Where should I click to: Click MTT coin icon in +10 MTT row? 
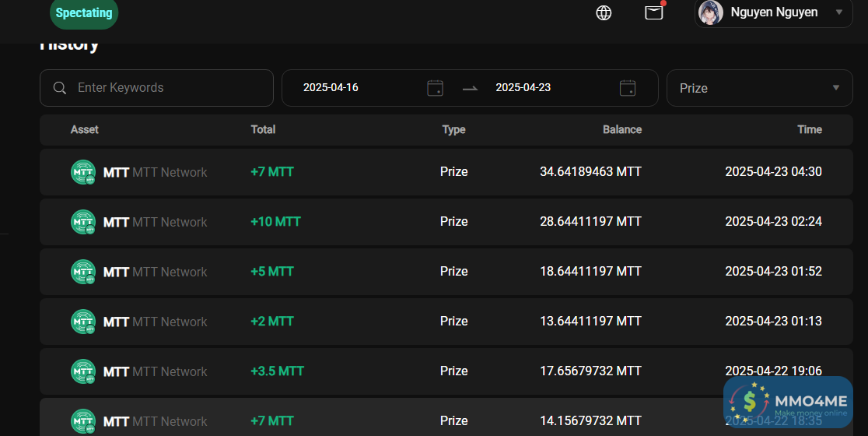(82, 222)
